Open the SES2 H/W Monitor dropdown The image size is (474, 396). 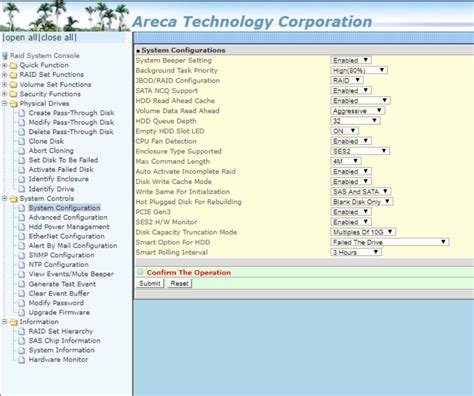tap(351, 222)
